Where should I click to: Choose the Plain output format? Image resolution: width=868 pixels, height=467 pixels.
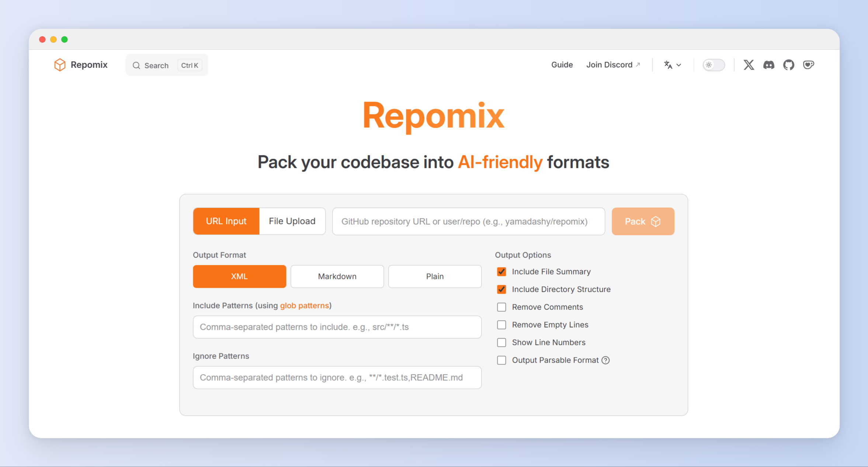point(434,276)
